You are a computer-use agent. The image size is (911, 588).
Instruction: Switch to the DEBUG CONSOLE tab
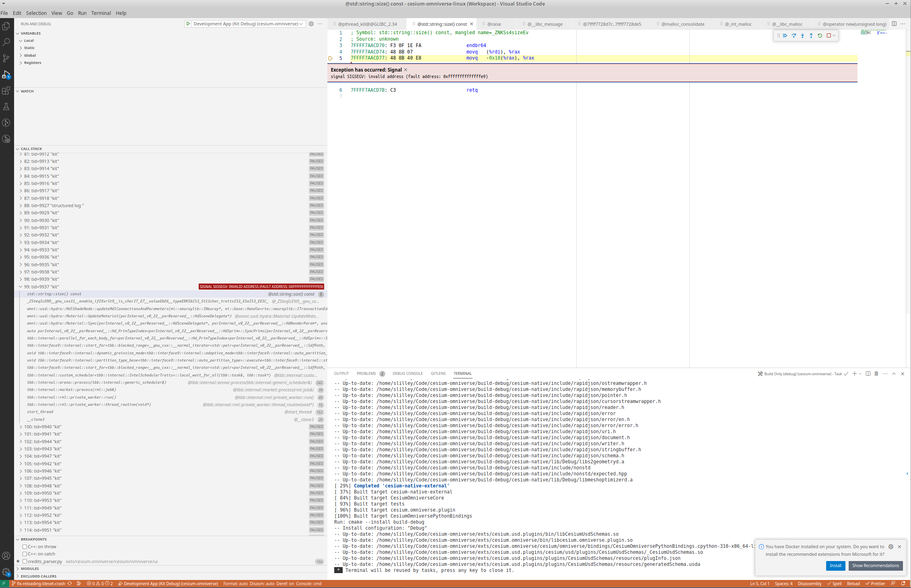pos(407,373)
